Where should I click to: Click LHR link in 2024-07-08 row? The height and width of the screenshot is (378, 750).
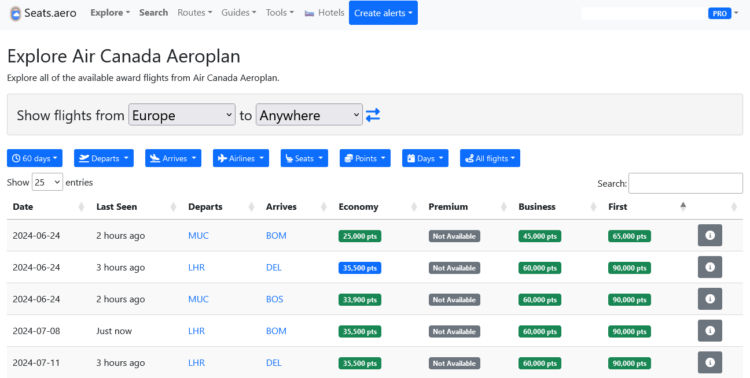pos(197,331)
